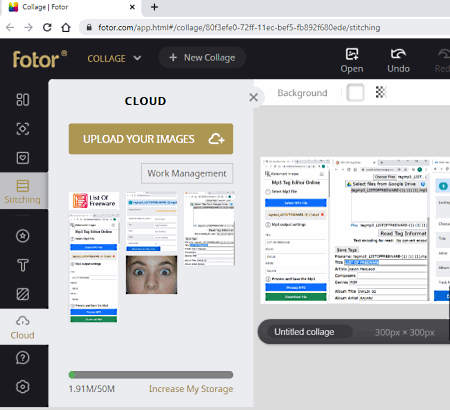The height and width of the screenshot is (410, 450).
Task: Open the funky collage heart icon
Action: coord(23,158)
